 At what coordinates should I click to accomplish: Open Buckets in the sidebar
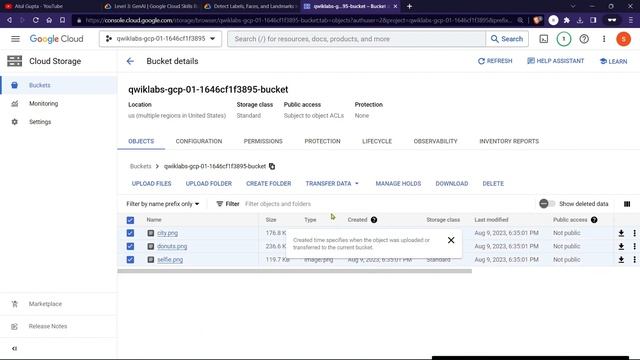pyautogui.click(x=59, y=85)
